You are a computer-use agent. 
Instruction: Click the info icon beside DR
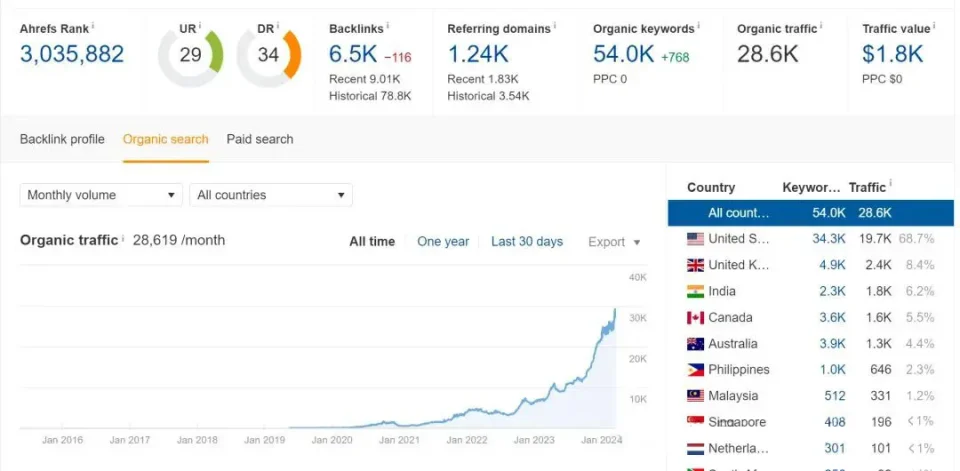[277, 26]
